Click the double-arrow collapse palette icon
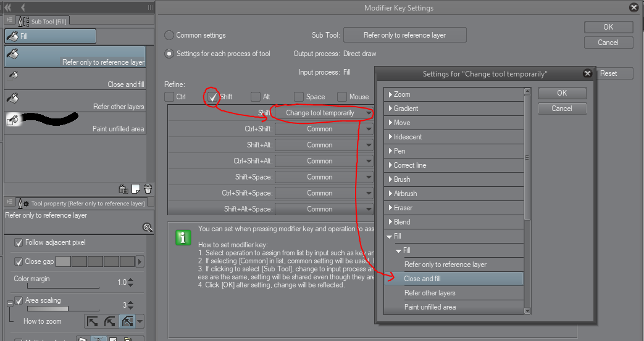 click(x=9, y=7)
